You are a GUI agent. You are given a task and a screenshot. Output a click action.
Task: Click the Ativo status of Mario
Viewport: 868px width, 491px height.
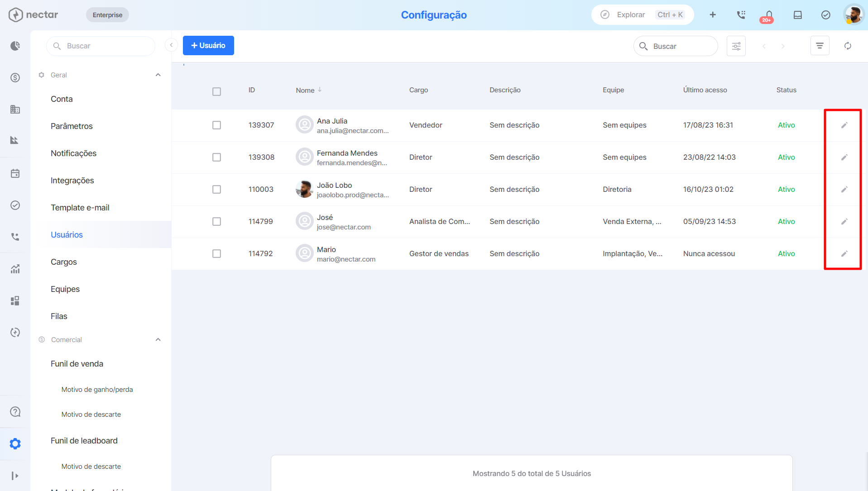[x=786, y=253]
